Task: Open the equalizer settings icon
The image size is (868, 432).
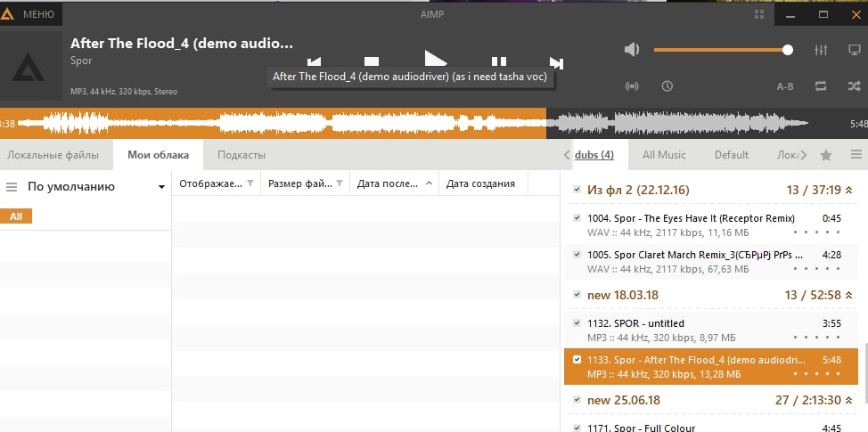Action: (821, 50)
